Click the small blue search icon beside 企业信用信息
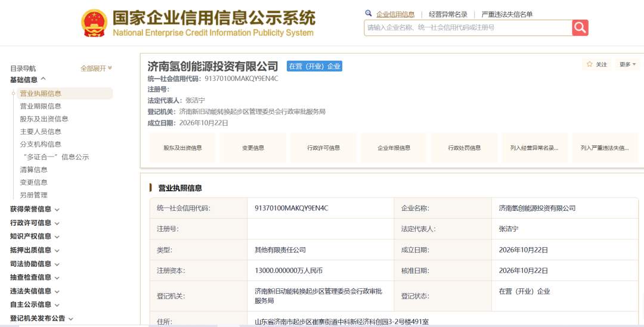This screenshot has width=644, height=327. click(369, 13)
